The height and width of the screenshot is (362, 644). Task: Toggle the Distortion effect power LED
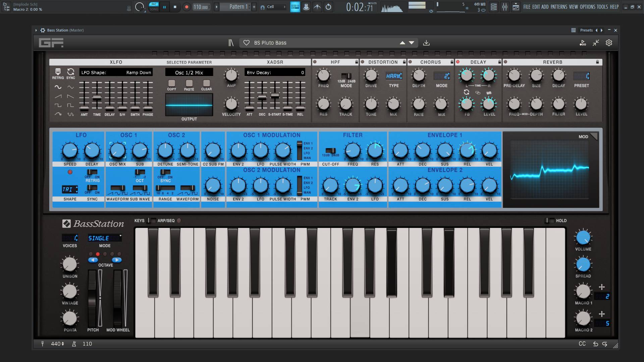point(362,62)
